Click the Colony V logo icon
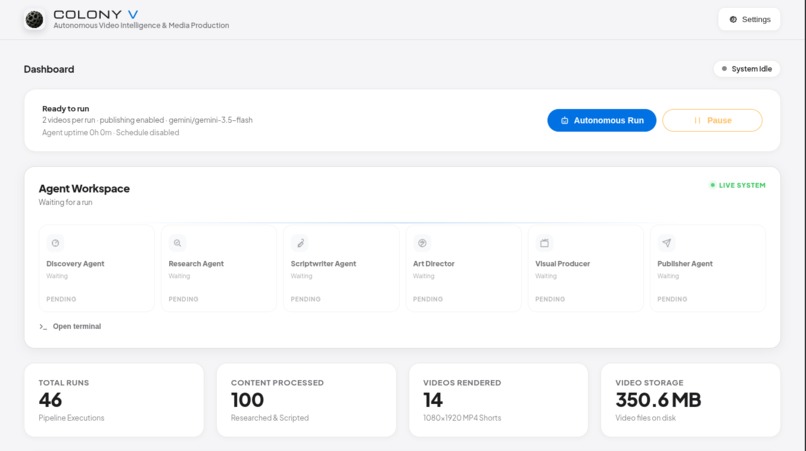The height and width of the screenshot is (451, 806). coord(34,20)
